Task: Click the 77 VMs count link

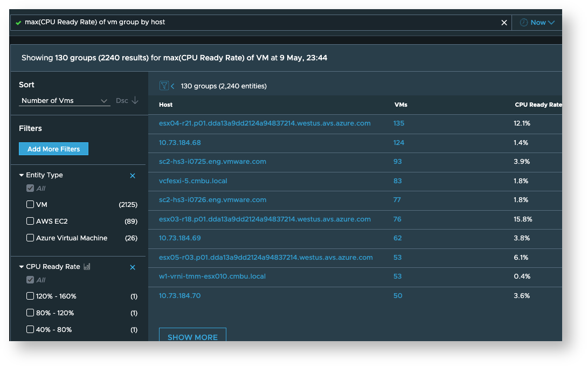Action: (397, 200)
